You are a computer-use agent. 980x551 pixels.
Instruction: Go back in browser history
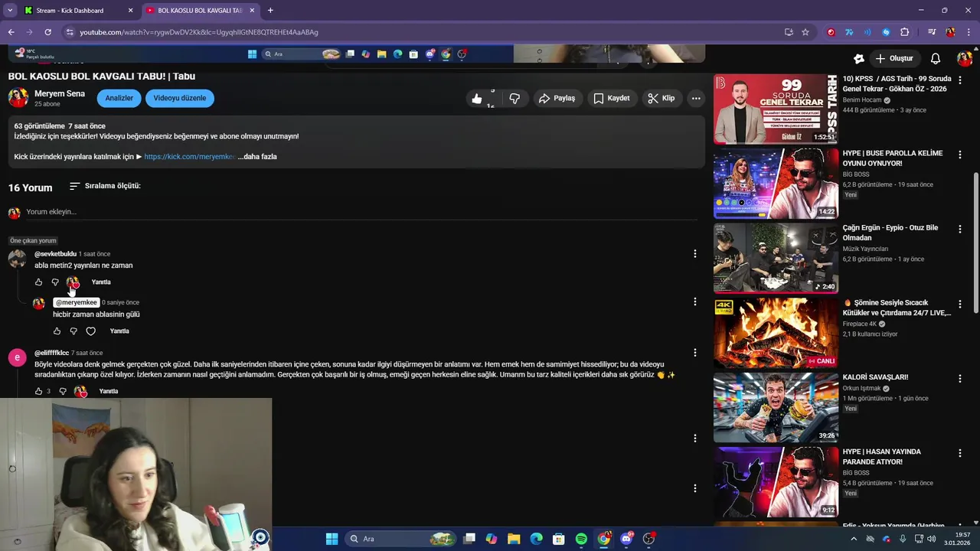(11, 32)
